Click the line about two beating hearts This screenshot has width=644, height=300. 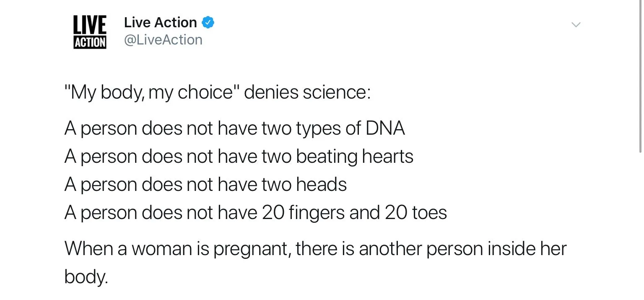click(x=239, y=157)
